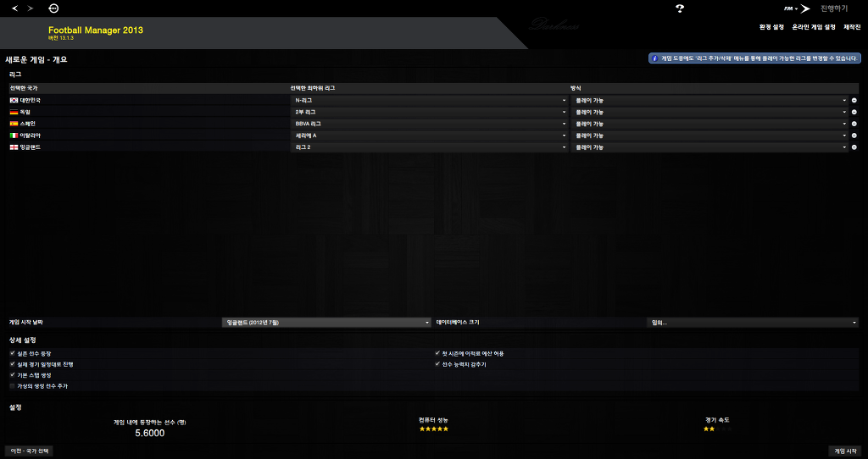Toggle the 실존 선수 등장 checkbox
This screenshot has width=868, height=459.
pos(13,353)
